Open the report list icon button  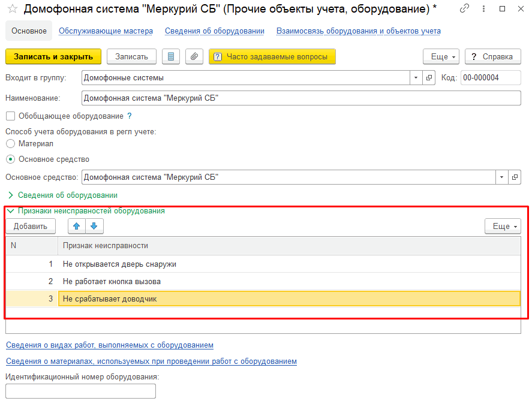tap(171, 57)
